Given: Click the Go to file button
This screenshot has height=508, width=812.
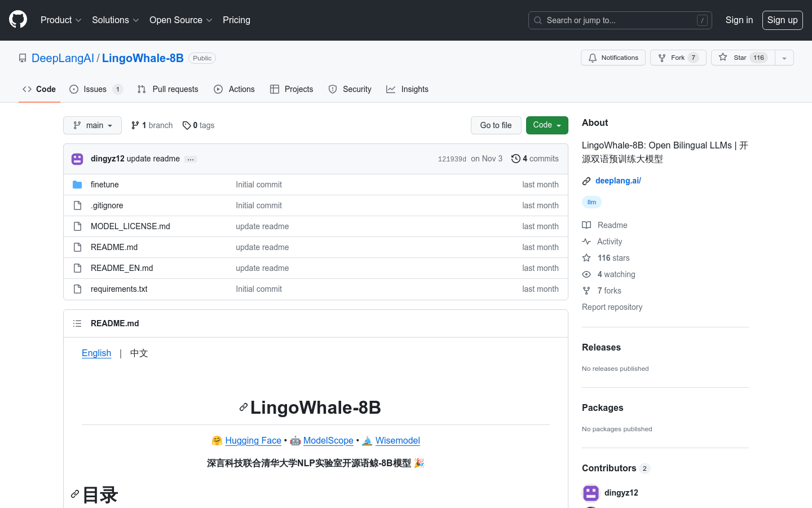Looking at the screenshot, I should click(496, 125).
